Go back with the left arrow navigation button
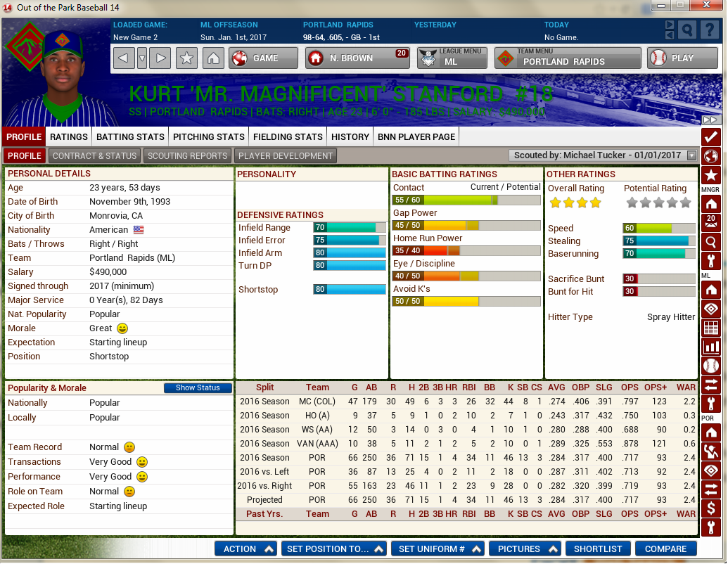 pyautogui.click(x=124, y=58)
